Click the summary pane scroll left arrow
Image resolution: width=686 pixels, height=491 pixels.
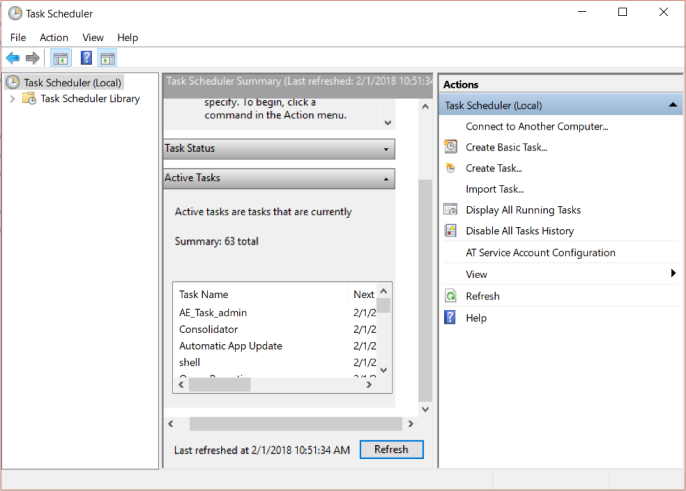coord(171,424)
